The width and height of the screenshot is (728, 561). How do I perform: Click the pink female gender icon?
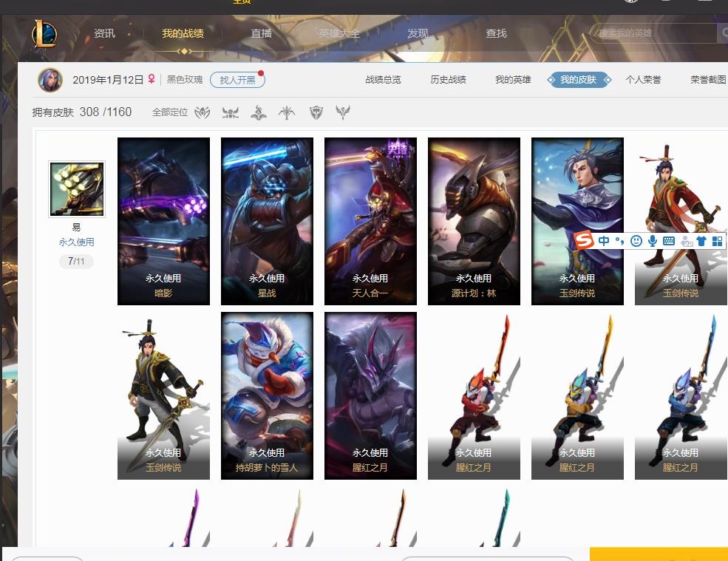click(152, 79)
